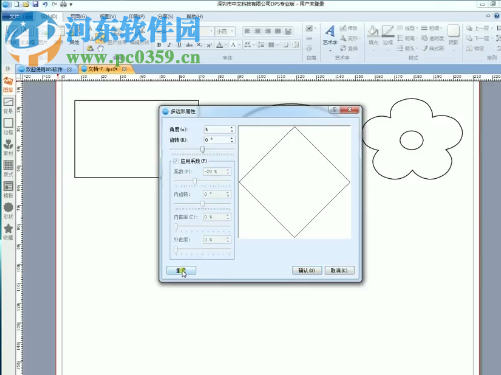
Task: Click the 重置 reset button in dialog
Action: click(181, 270)
